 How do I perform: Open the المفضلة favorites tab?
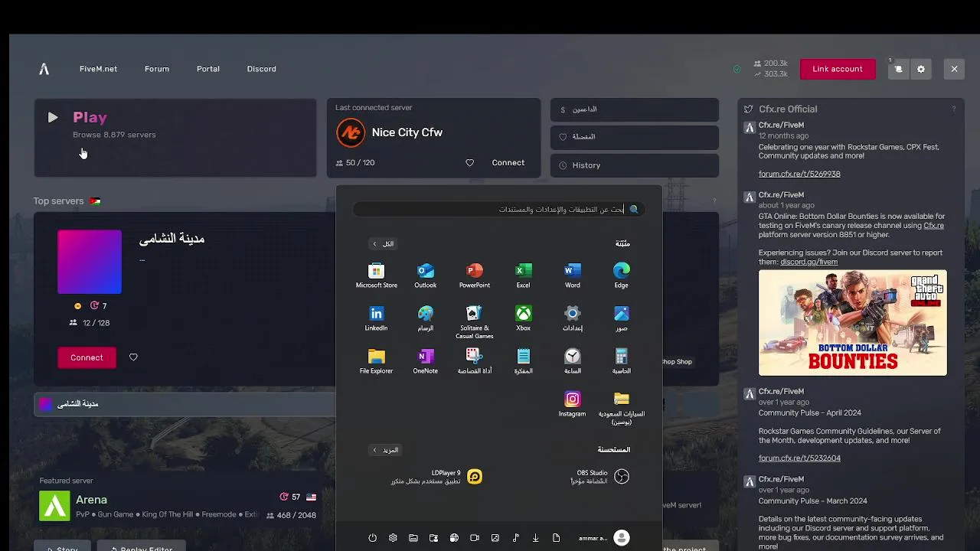(635, 137)
